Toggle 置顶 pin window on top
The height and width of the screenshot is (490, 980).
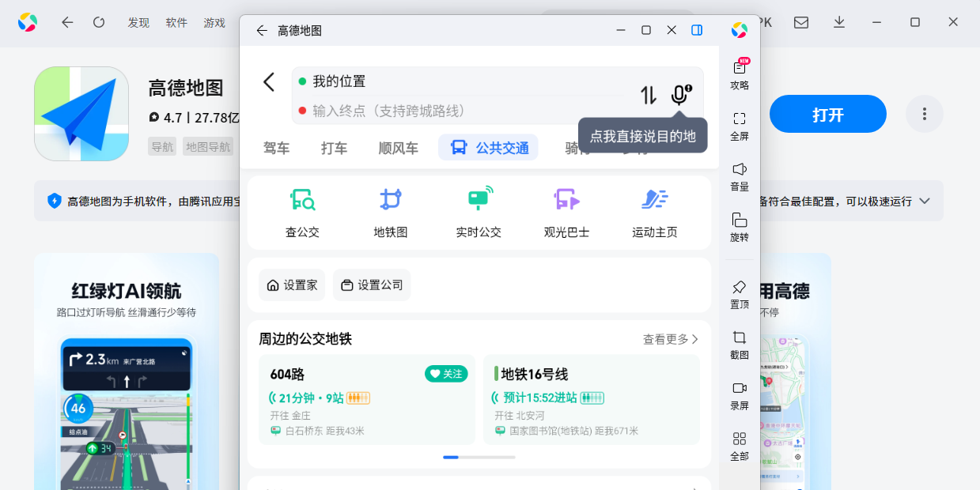[x=739, y=294]
